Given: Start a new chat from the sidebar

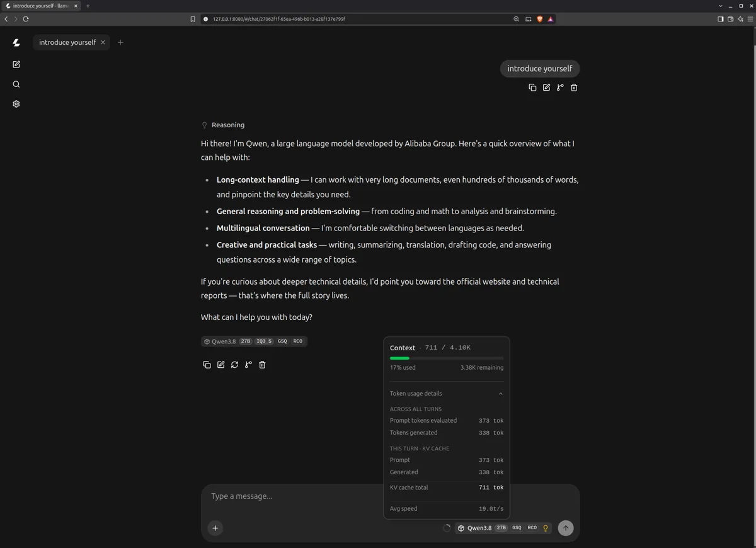Looking at the screenshot, I should coord(16,64).
